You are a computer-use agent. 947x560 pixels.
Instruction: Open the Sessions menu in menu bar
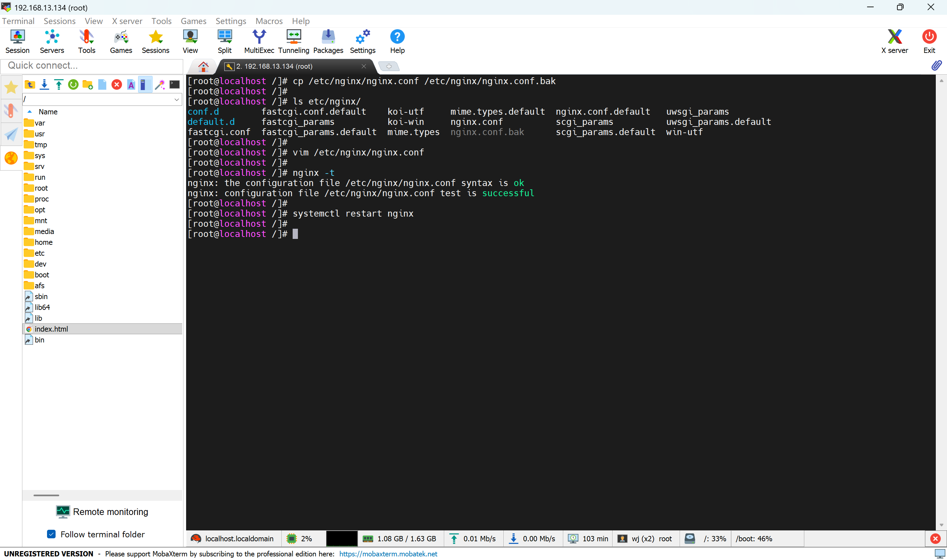pyautogui.click(x=60, y=21)
